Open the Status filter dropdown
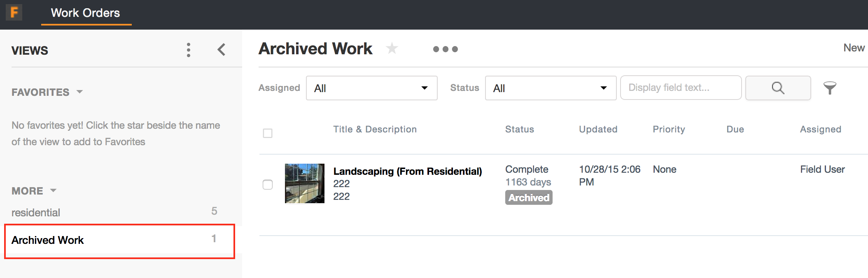 (551, 88)
